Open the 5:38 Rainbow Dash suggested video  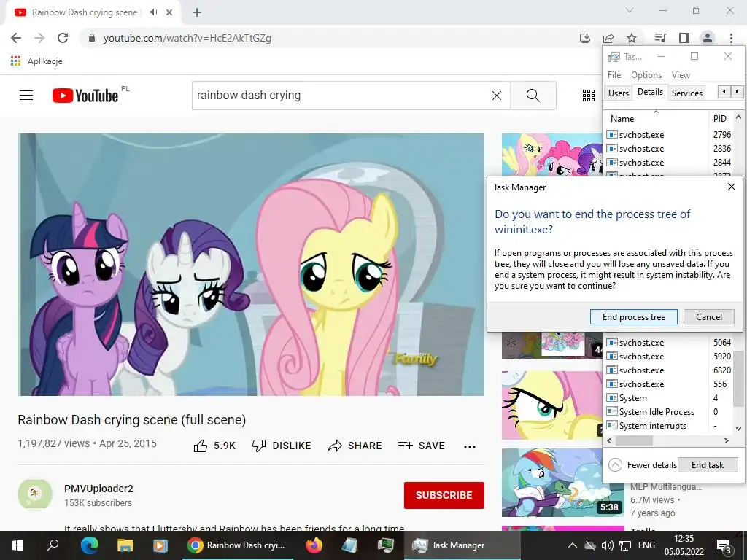[x=563, y=483]
